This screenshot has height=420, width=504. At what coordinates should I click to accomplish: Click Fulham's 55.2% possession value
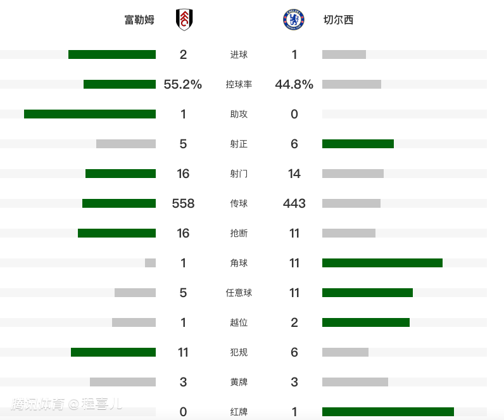point(183,84)
